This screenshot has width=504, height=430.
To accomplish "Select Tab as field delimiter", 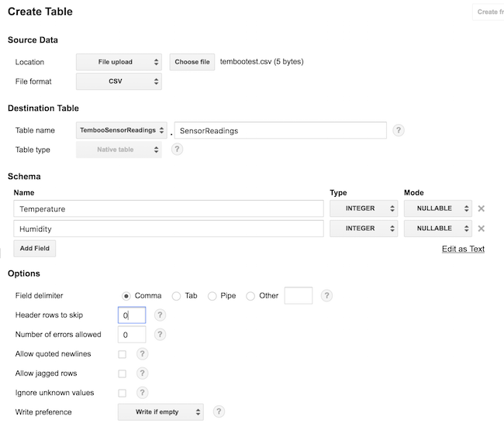I will (176, 296).
